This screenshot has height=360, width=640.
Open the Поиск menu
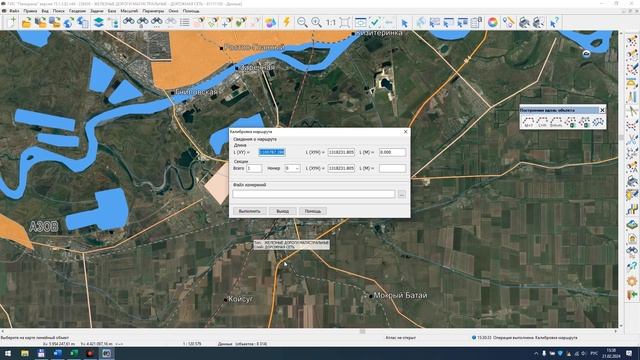[x=58, y=11]
